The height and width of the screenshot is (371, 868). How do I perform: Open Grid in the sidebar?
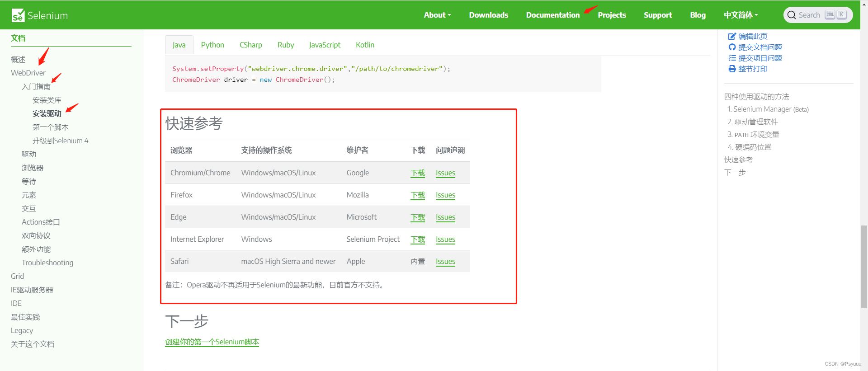(17, 276)
